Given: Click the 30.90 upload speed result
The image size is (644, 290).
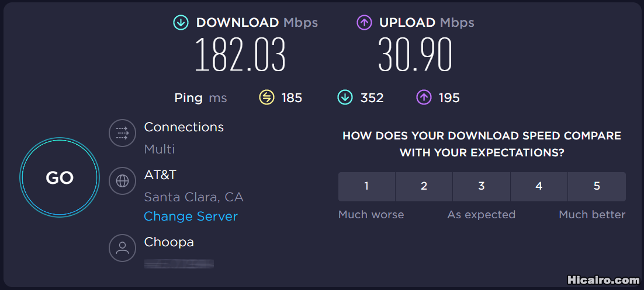Looking at the screenshot, I should (415, 55).
